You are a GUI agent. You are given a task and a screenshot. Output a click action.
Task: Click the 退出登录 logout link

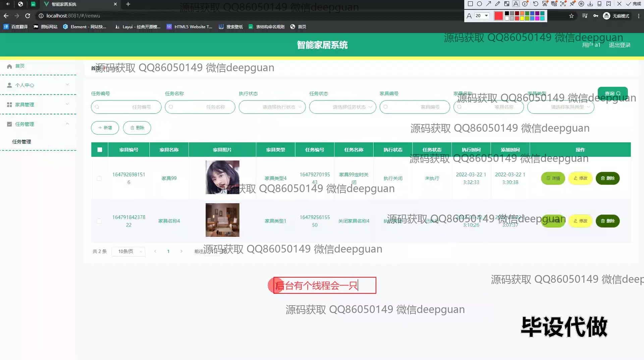click(620, 45)
